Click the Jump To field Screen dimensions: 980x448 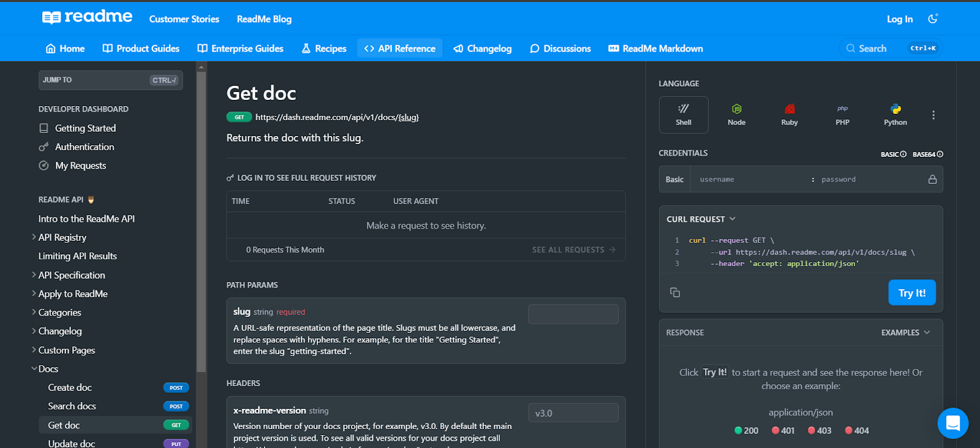coord(111,80)
